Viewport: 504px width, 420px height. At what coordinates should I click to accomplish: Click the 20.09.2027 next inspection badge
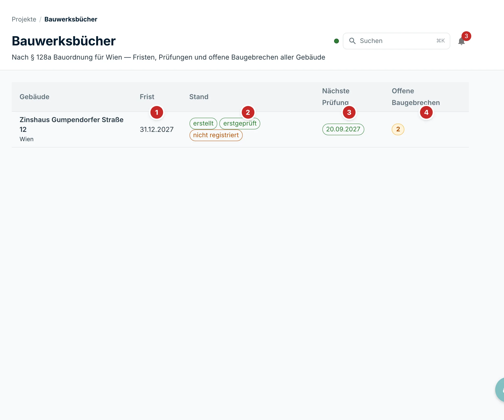(343, 129)
